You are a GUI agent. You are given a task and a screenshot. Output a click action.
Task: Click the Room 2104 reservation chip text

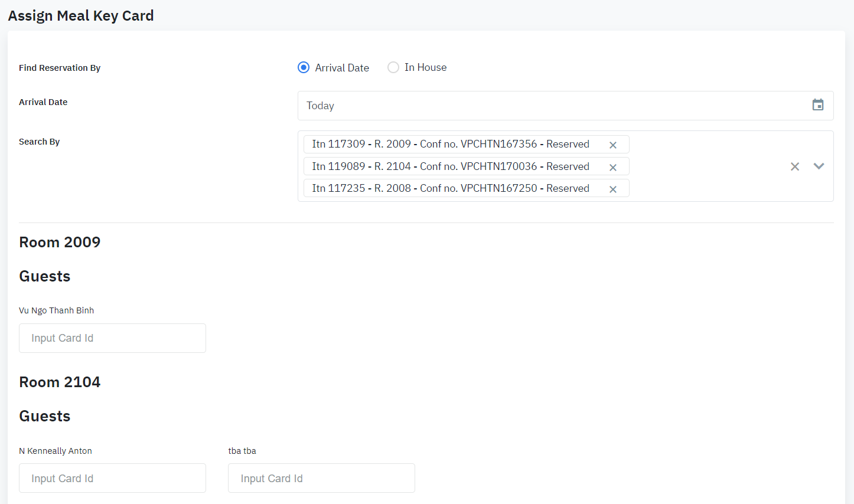[450, 166]
